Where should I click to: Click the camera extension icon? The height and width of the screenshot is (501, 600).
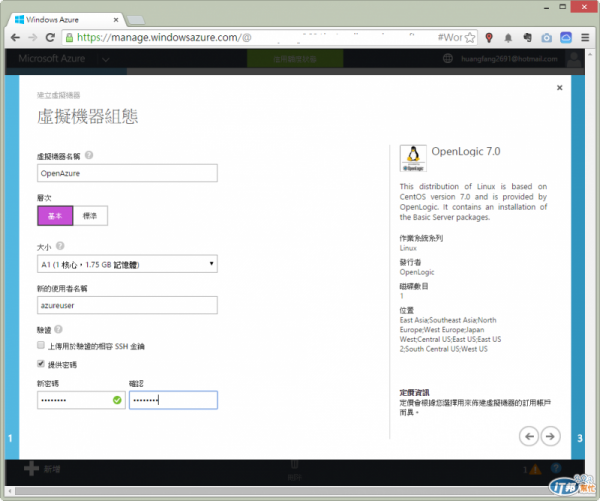[x=546, y=38]
